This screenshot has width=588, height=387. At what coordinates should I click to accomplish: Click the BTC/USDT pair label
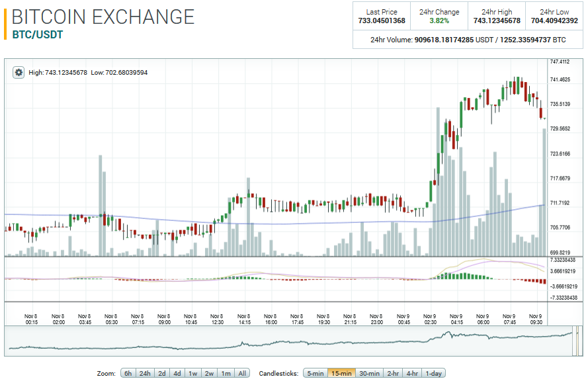click(38, 35)
